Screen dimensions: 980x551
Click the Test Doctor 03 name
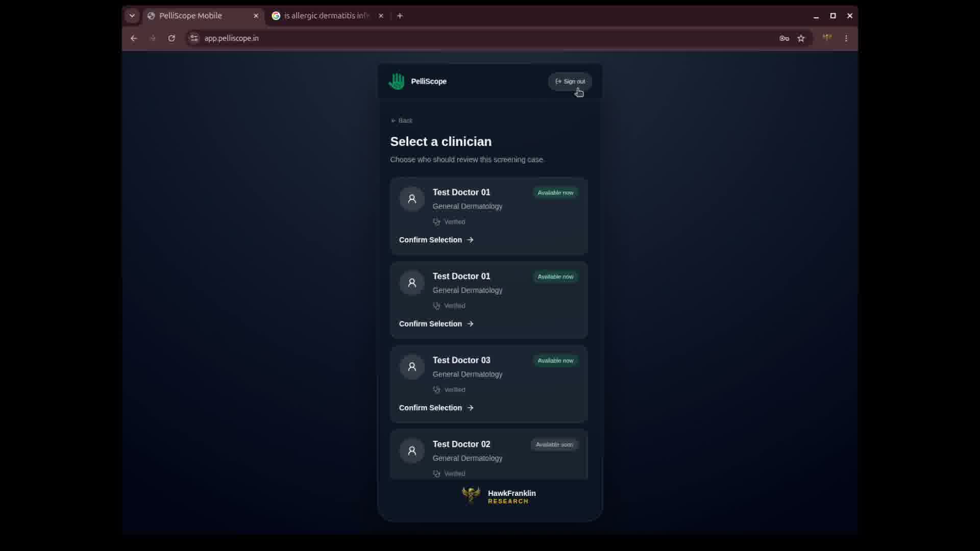pyautogui.click(x=461, y=360)
